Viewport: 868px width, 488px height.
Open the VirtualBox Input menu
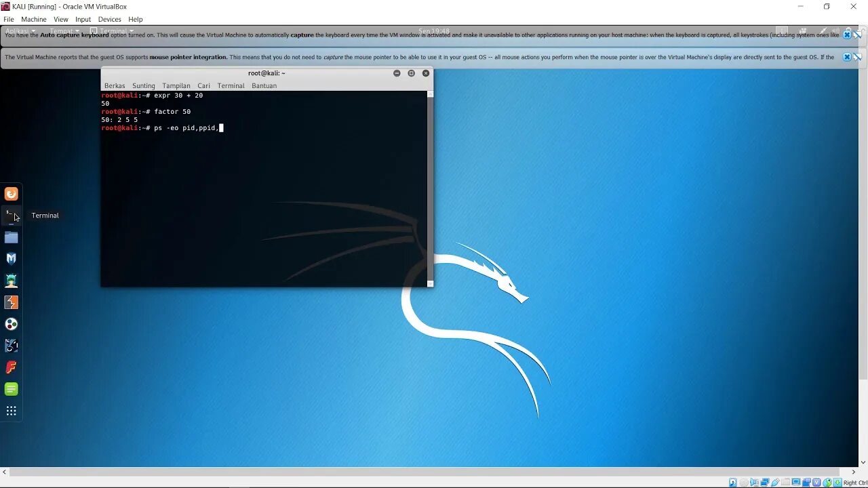83,19
